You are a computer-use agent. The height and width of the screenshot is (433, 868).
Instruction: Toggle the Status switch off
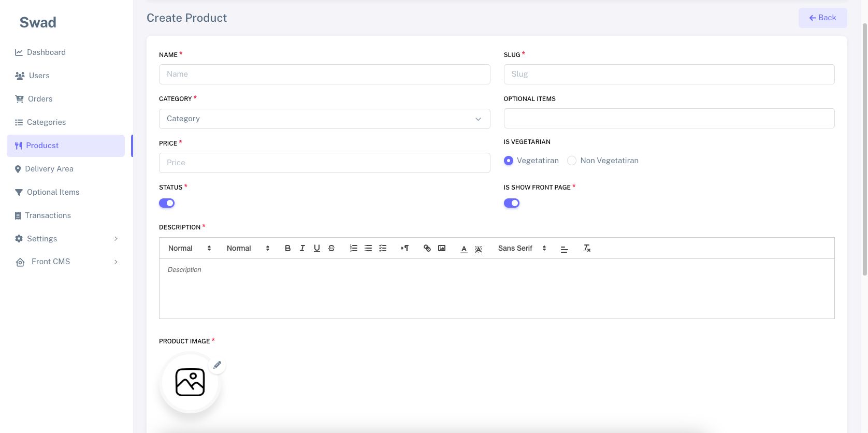(x=167, y=203)
